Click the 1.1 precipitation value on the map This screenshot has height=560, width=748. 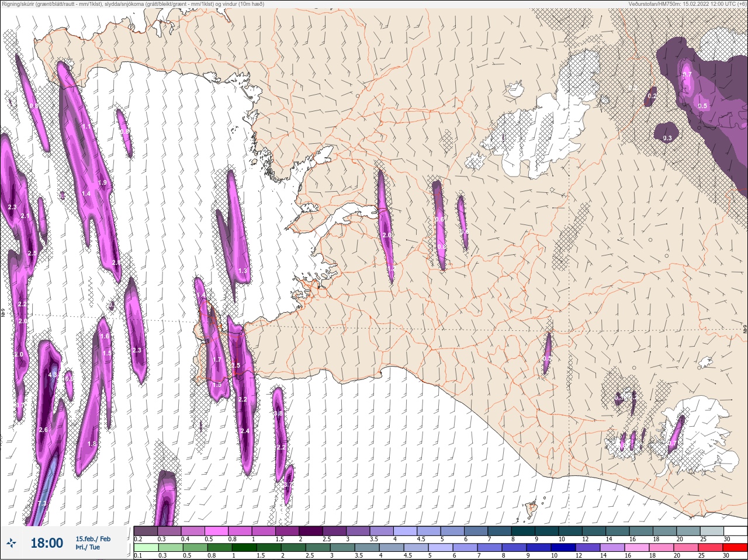[x=87, y=126]
